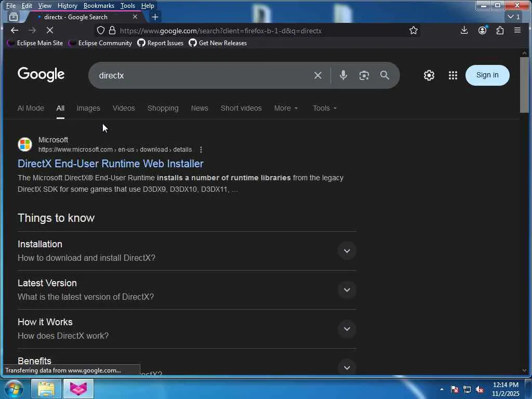Switch to Images results
The image size is (532, 399).
[x=88, y=108]
